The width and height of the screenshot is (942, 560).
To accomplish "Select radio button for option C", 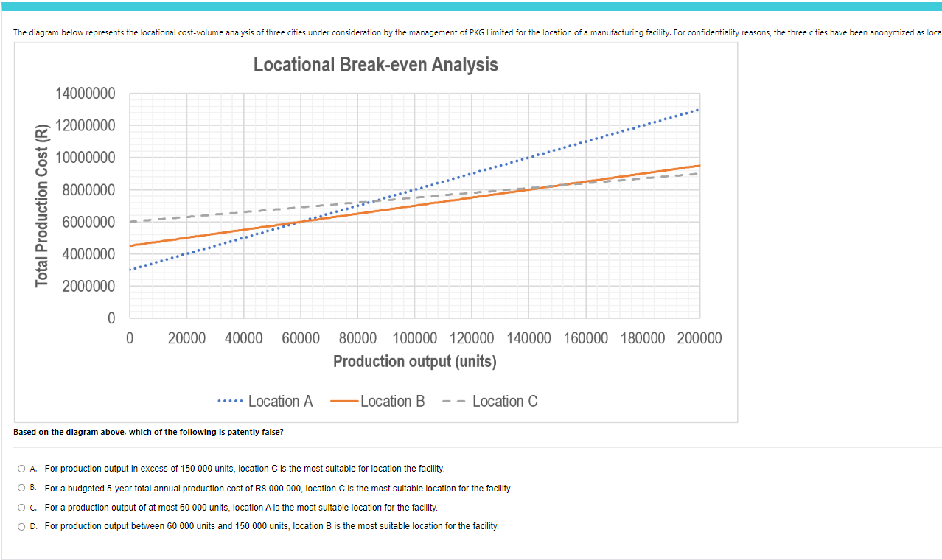I will (x=22, y=506).
